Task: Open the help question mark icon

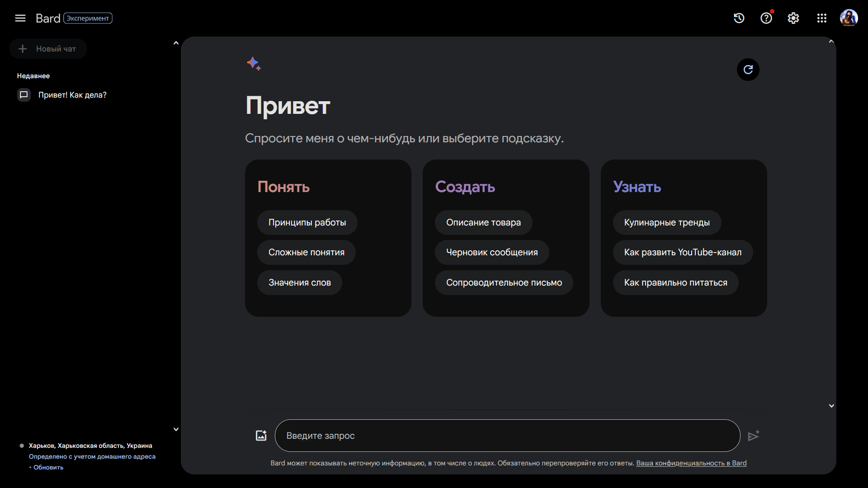Action: coord(766,18)
